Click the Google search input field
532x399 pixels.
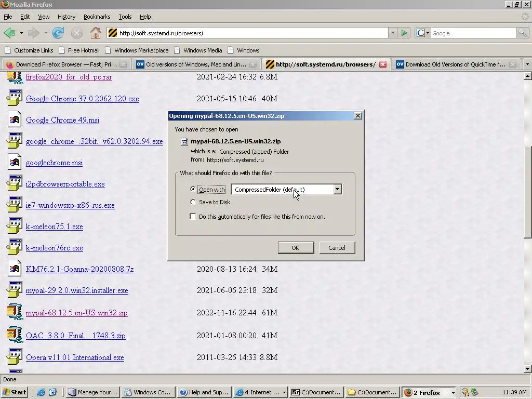tap(473, 33)
